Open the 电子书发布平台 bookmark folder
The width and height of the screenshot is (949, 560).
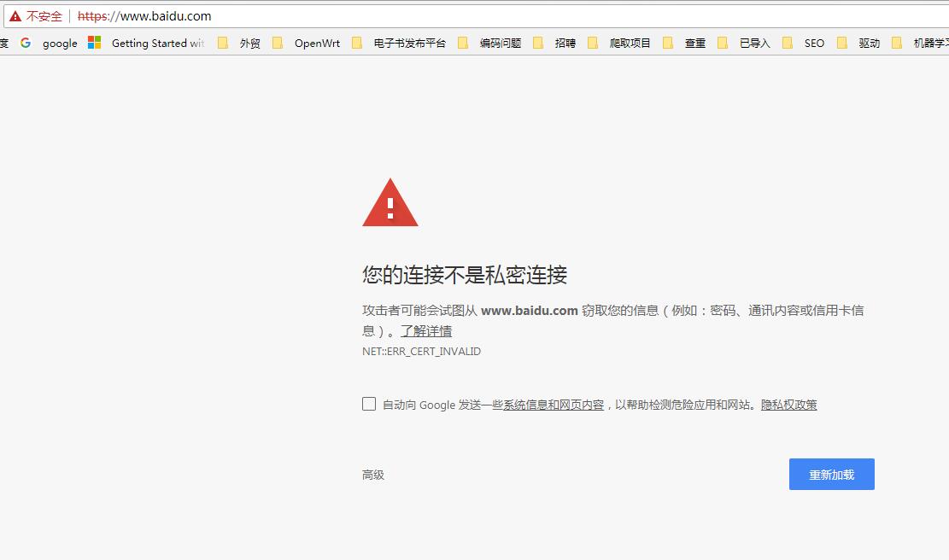[399, 43]
